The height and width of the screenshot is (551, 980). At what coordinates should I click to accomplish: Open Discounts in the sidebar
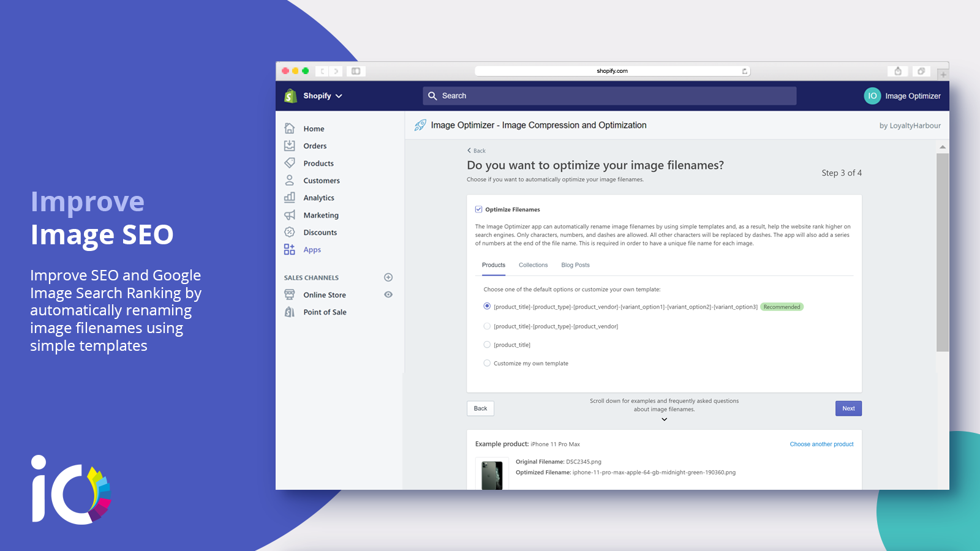(x=320, y=232)
